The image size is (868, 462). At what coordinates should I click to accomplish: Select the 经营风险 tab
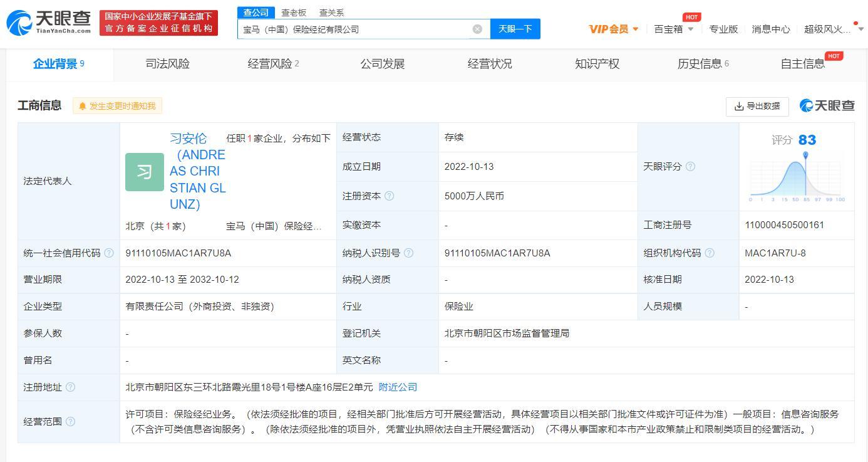click(273, 64)
